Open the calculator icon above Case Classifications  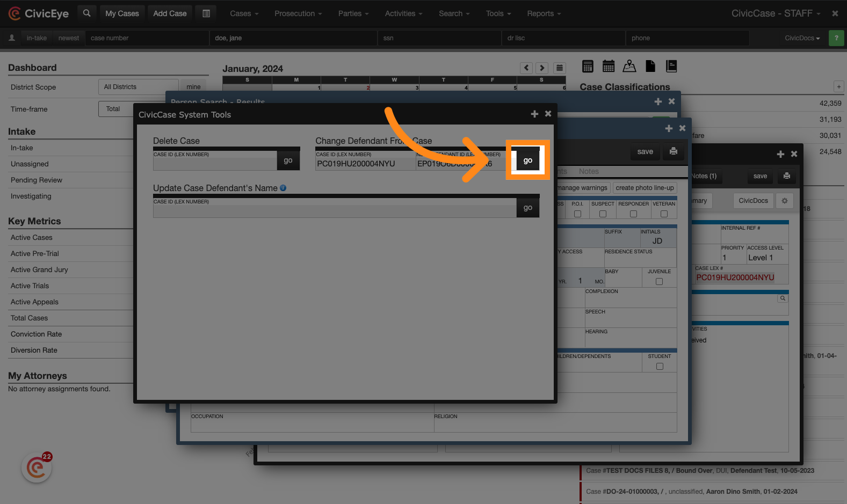[x=588, y=66]
